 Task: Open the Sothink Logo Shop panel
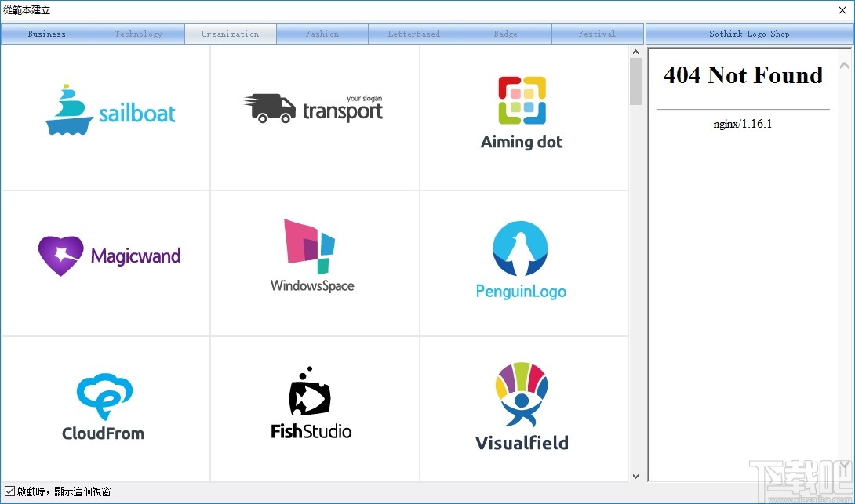pyautogui.click(x=748, y=33)
